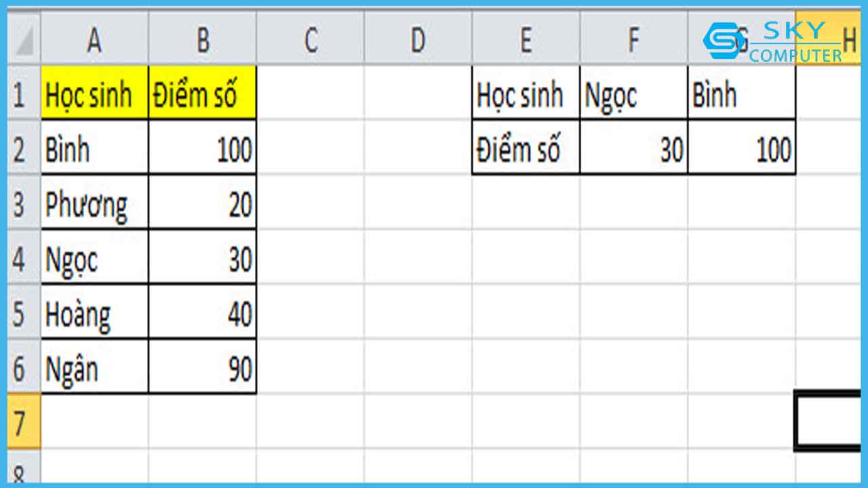Select row 3 header

[x=24, y=202]
